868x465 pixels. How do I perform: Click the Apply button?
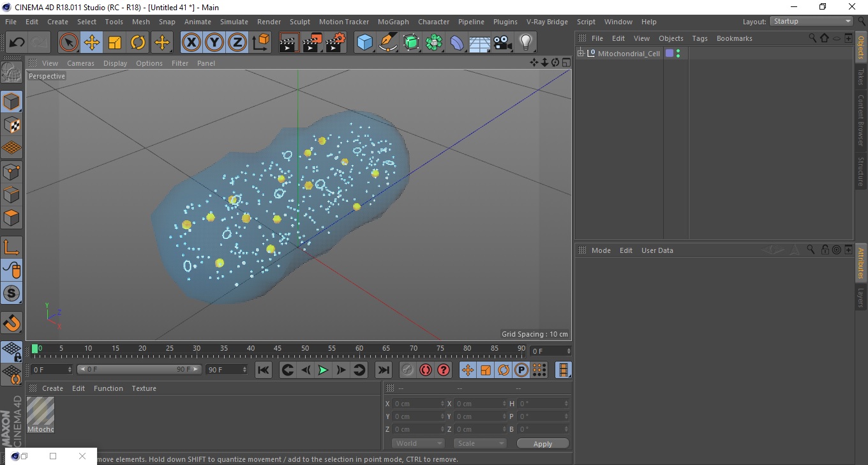pos(542,444)
